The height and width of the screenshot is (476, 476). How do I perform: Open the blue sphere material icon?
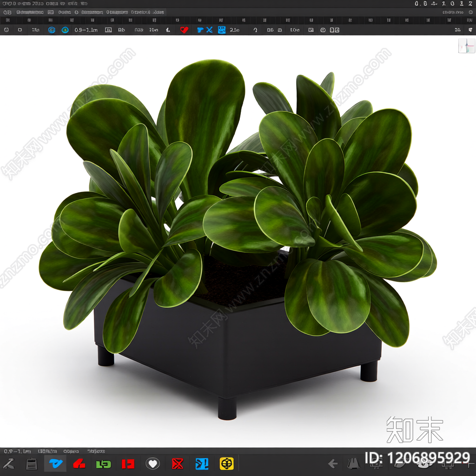(x=65, y=30)
